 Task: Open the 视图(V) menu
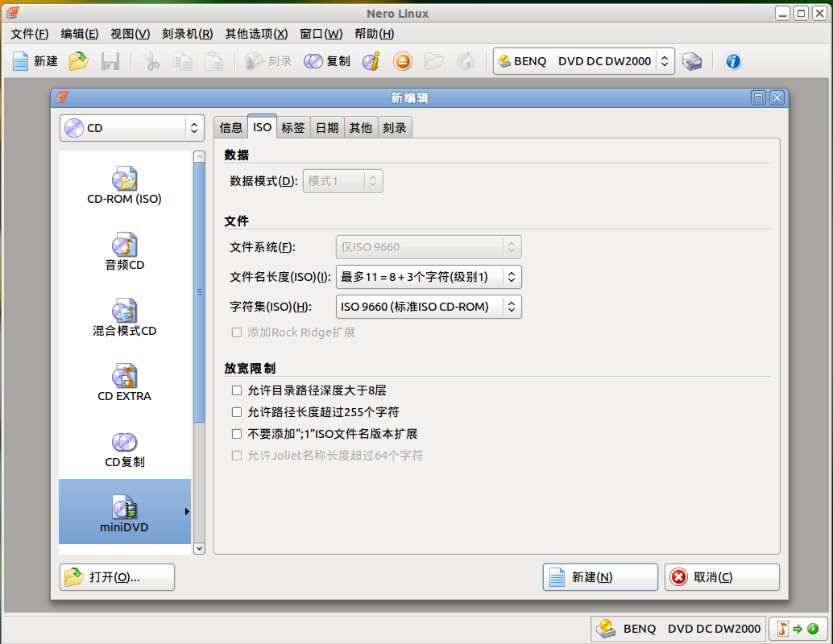pyautogui.click(x=131, y=34)
